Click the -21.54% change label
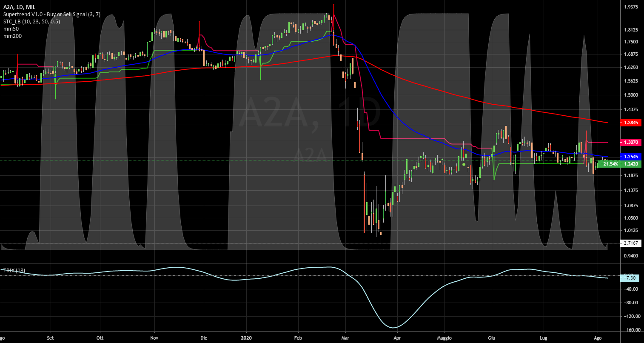 pyautogui.click(x=610, y=164)
